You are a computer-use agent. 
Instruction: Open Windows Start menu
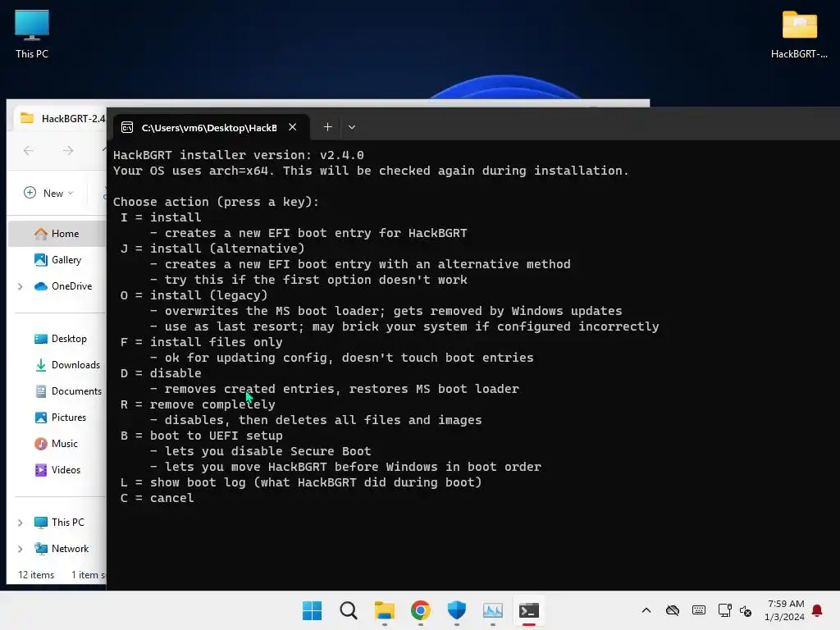312,610
